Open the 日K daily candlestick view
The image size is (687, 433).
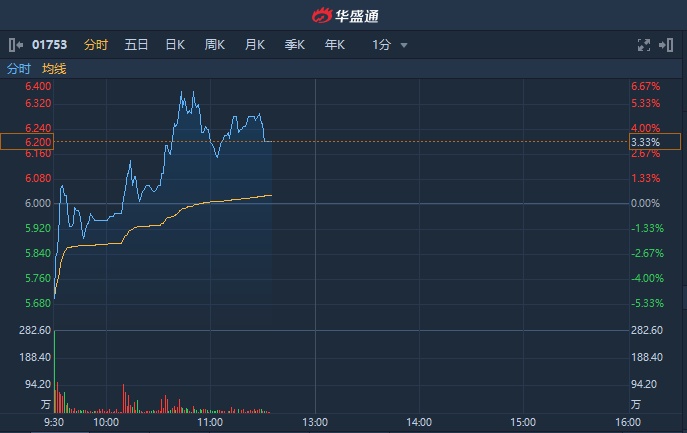point(175,45)
